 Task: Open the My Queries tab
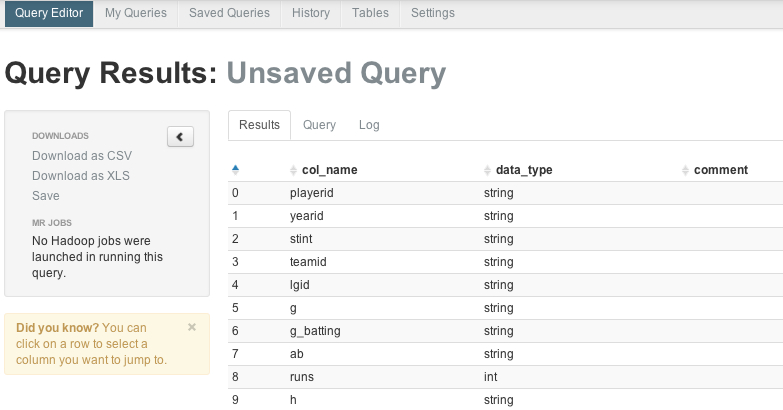(x=136, y=13)
